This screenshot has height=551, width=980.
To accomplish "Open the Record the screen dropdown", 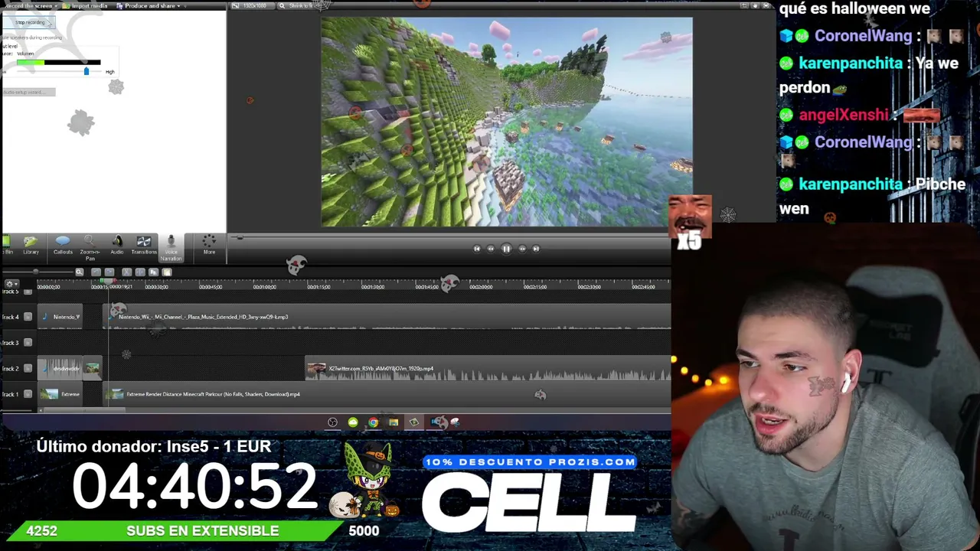I will 29,6.
